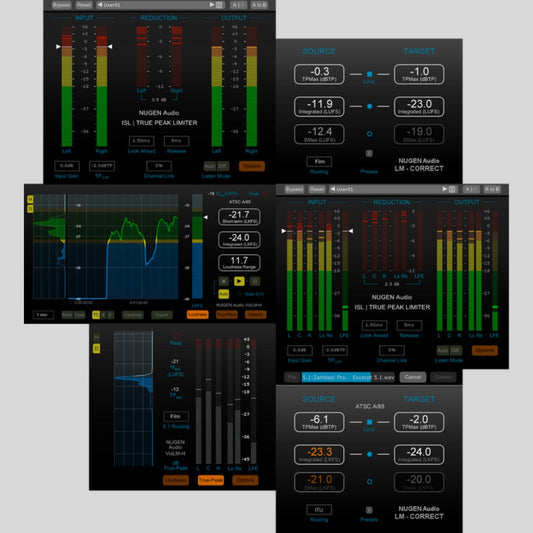533x533 pixels.
Task: Toggle yellow Auto button in VisLM history window
Action: click(x=223, y=294)
